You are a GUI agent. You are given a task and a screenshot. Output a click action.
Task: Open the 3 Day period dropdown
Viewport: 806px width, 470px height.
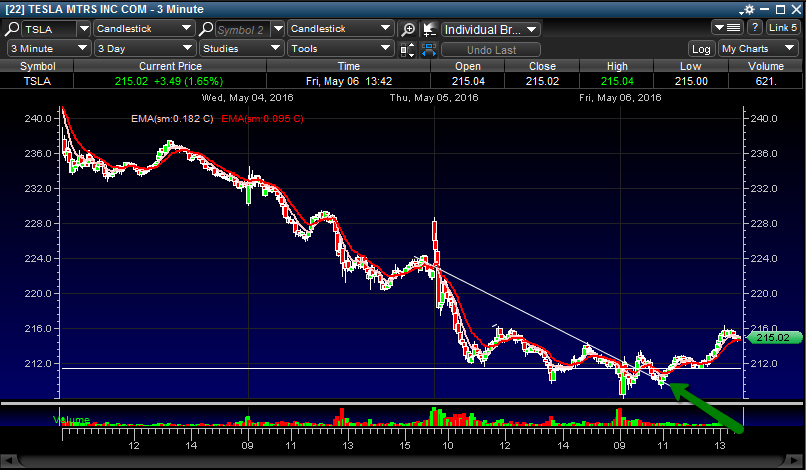pos(144,49)
